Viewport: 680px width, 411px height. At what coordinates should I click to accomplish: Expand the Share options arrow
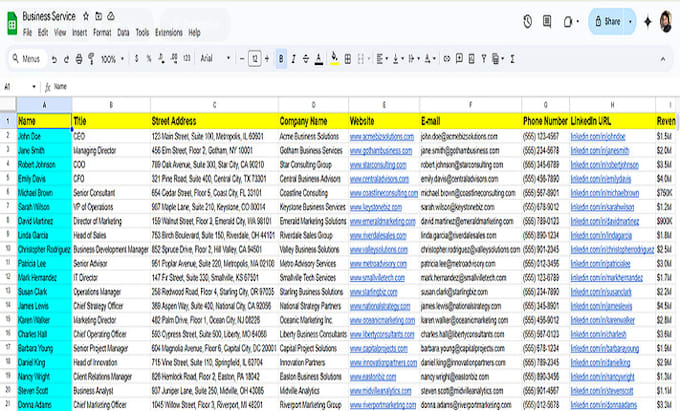point(630,21)
